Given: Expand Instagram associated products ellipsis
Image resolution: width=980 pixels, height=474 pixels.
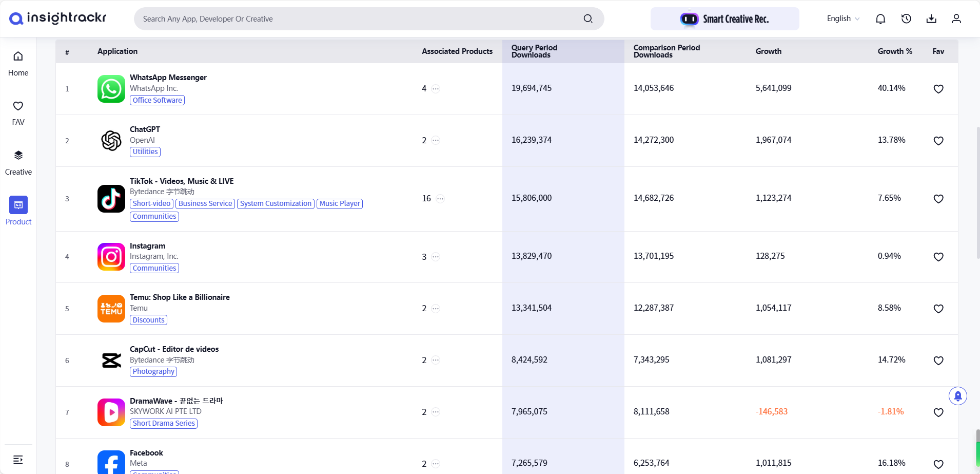Looking at the screenshot, I should tap(436, 257).
